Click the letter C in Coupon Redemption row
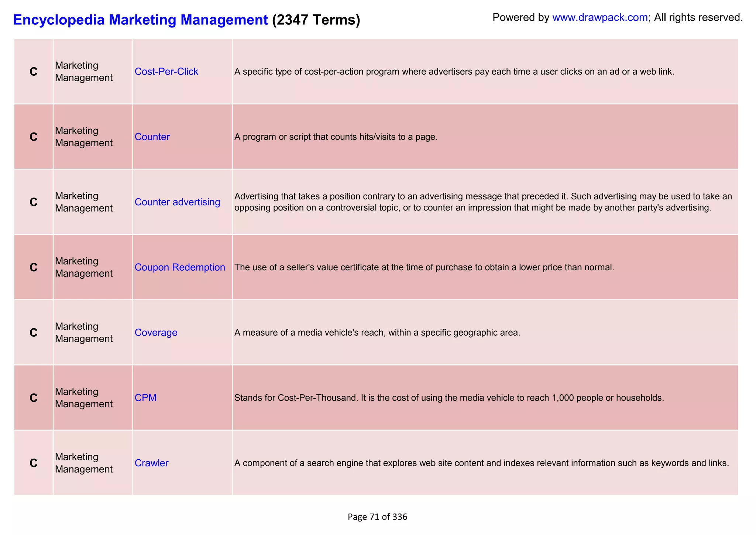Viewport: 756px width, 535px height. (34, 267)
